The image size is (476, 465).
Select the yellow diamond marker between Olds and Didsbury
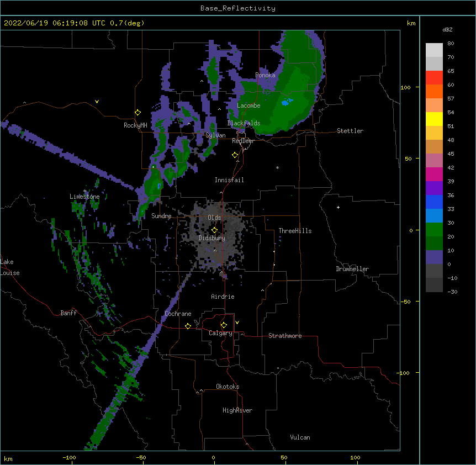click(214, 230)
